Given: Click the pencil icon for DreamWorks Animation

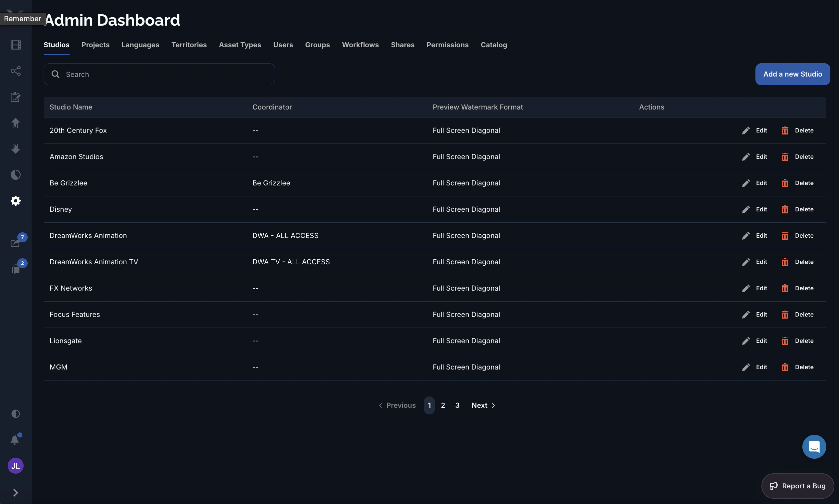Looking at the screenshot, I should (746, 236).
